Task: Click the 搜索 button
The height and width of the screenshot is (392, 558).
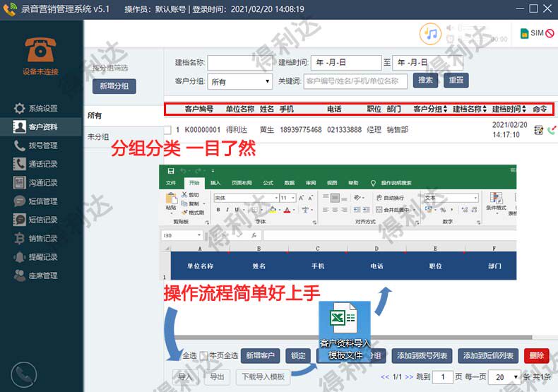Action: click(x=425, y=81)
